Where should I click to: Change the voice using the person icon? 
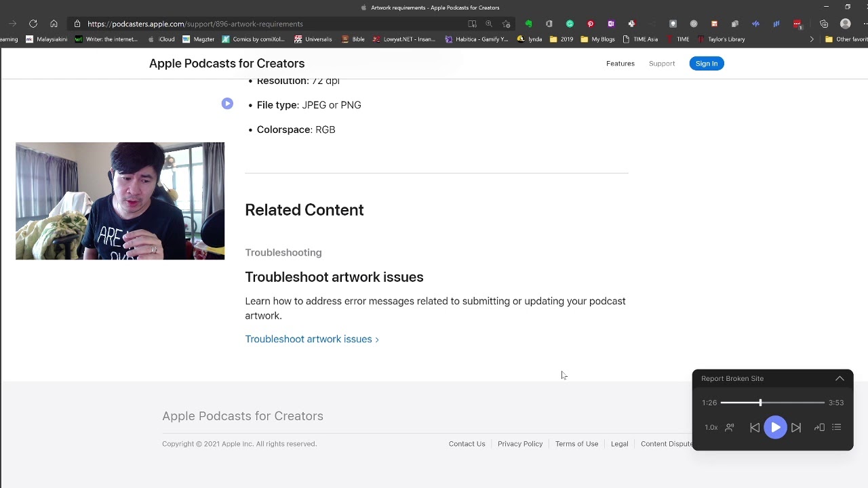click(730, 428)
